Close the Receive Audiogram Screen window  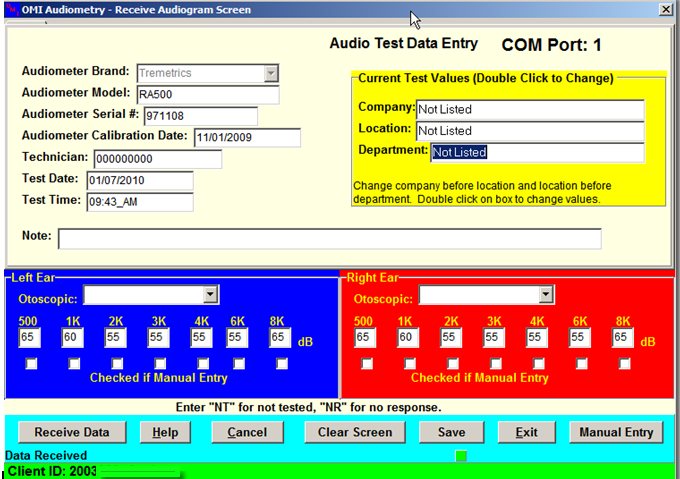666,9
